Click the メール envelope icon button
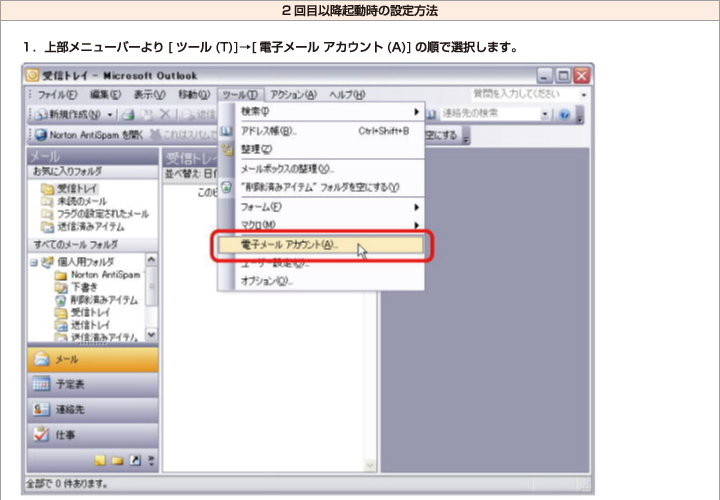Image resolution: width=720 pixels, height=500 pixels. click(x=42, y=359)
